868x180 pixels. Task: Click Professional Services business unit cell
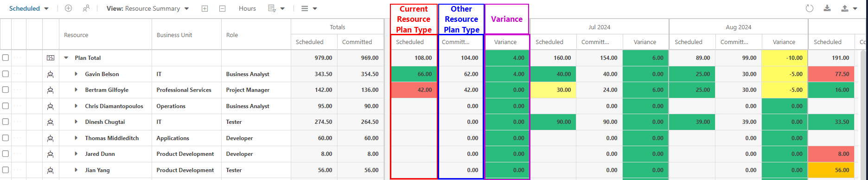point(186,90)
